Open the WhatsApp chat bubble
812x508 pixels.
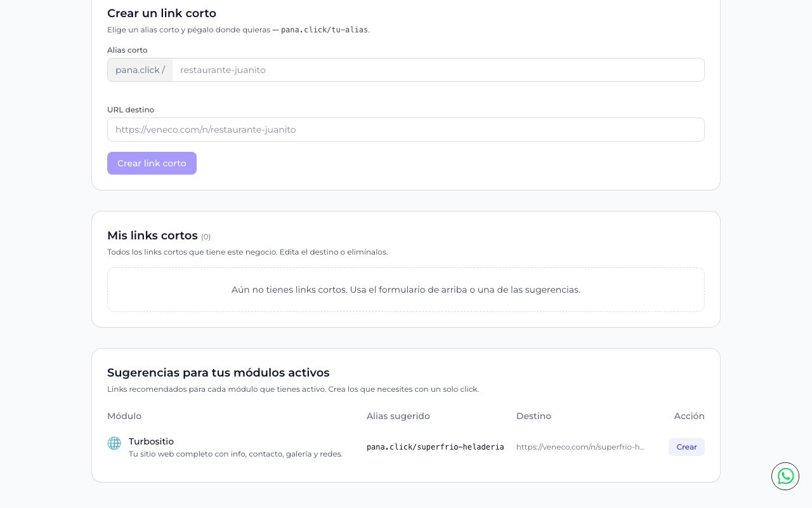coord(785,476)
